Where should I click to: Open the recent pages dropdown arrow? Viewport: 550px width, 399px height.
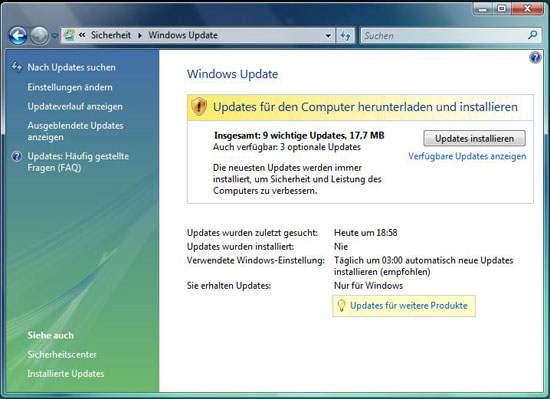click(54, 36)
